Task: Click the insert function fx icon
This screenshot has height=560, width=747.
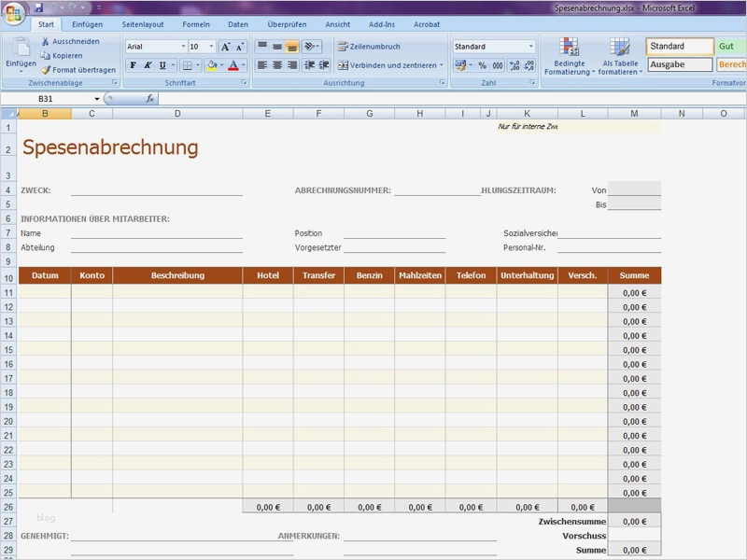Action: click(149, 98)
